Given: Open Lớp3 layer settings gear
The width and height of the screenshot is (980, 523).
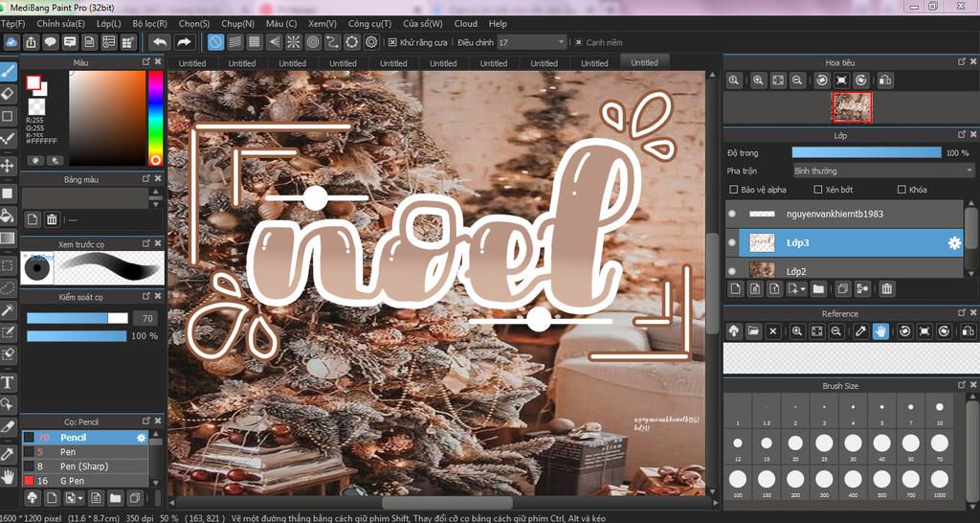Looking at the screenshot, I should point(954,243).
